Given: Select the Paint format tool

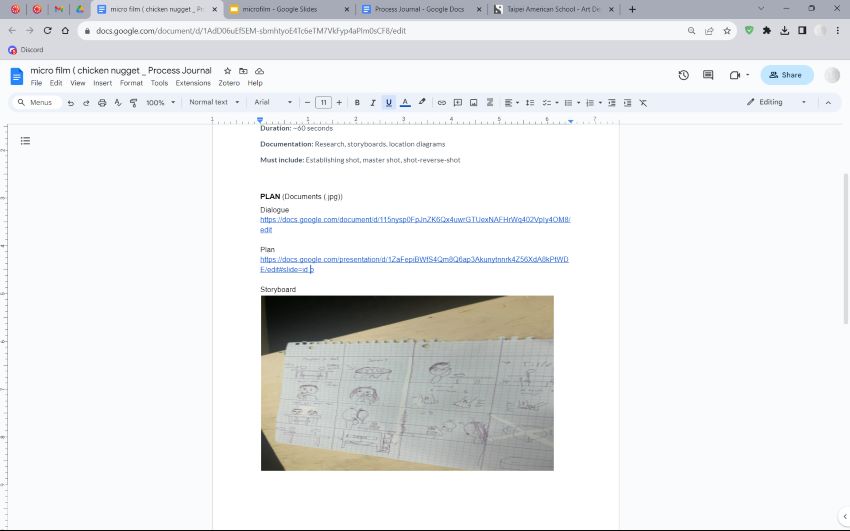Looking at the screenshot, I should (x=133, y=102).
